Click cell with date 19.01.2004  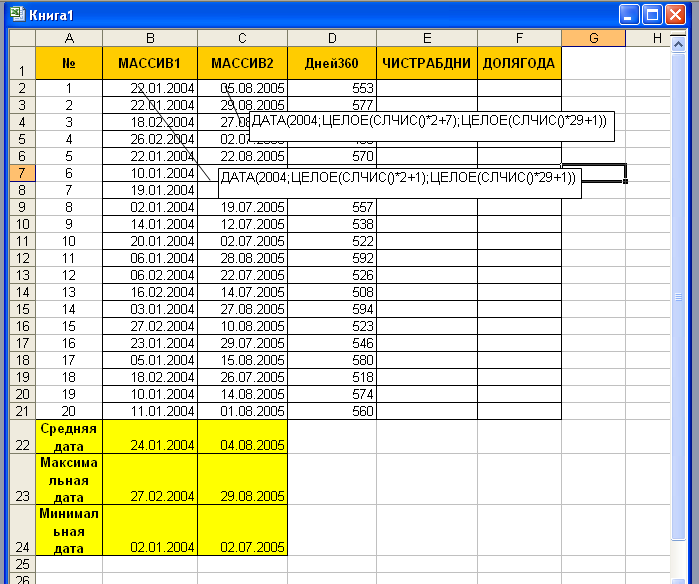(150, 190)
